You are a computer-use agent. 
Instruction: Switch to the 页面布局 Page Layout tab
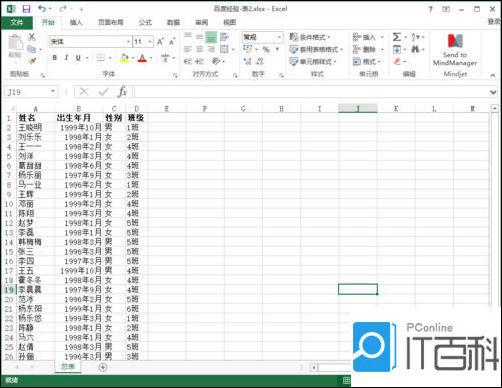(111, 22)
